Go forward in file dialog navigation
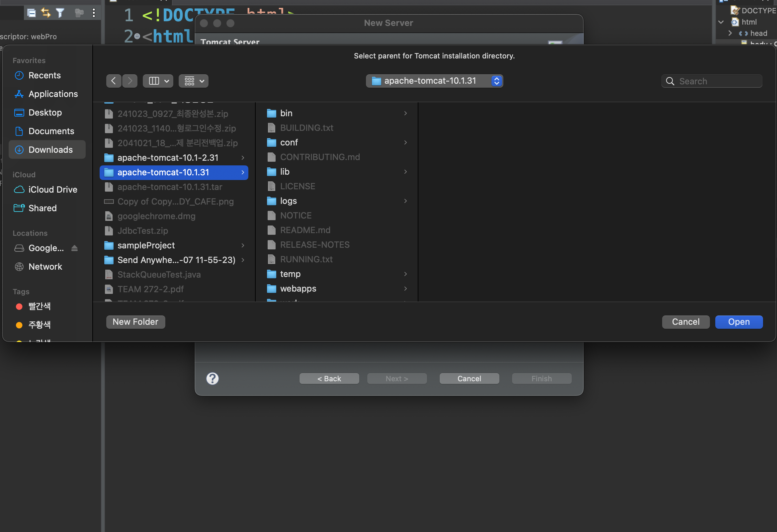The image size is (777, 532). [x=130, y=81]
